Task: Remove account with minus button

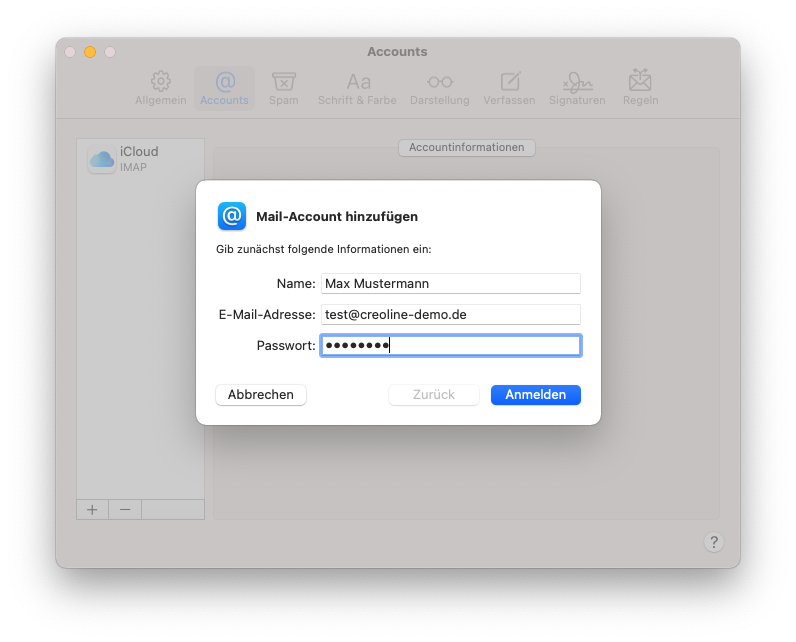Action: (125, 510)
